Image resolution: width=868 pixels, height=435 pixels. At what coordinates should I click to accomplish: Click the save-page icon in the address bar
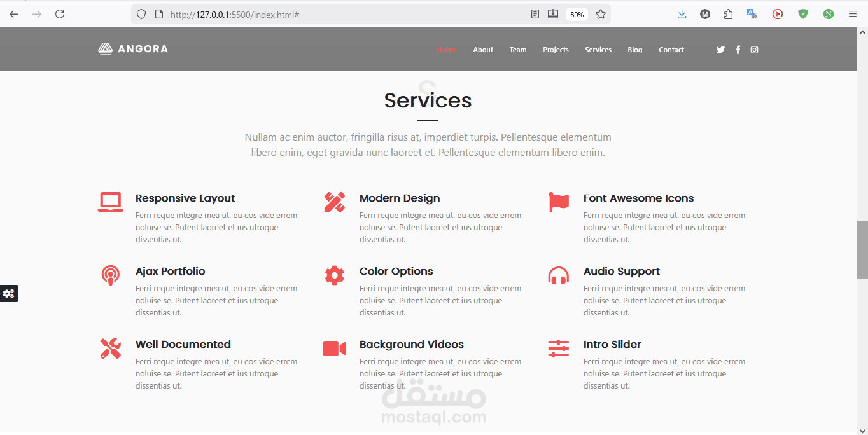pyautogui.click(x=553, y=14)
